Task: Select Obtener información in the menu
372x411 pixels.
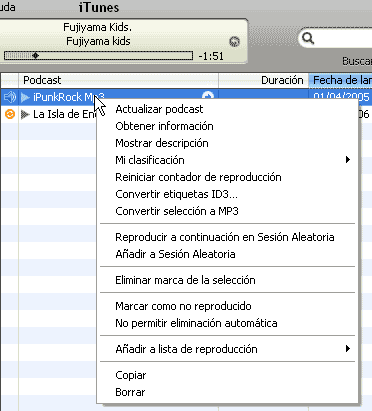Action: (x=227, y=126)
